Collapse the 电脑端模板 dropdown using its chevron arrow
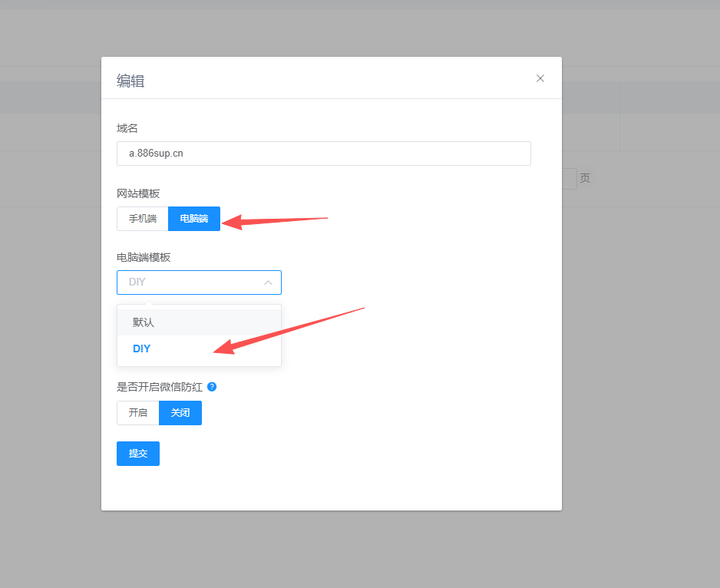The height and width of the screenshot is (588, 720). point(268,282)
